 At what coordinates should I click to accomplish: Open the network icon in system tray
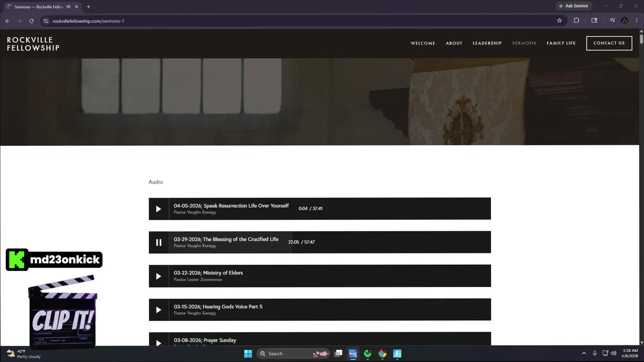pos(605,353)
